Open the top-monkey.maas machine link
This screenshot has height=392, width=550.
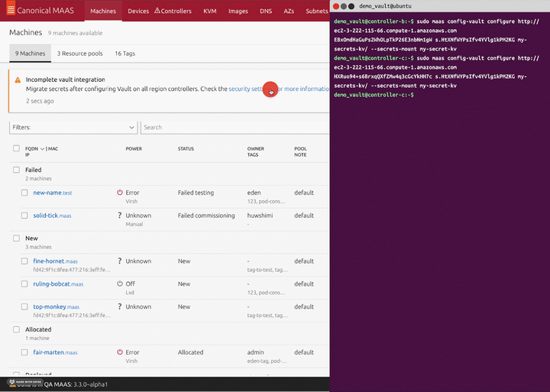pos(57,306)
